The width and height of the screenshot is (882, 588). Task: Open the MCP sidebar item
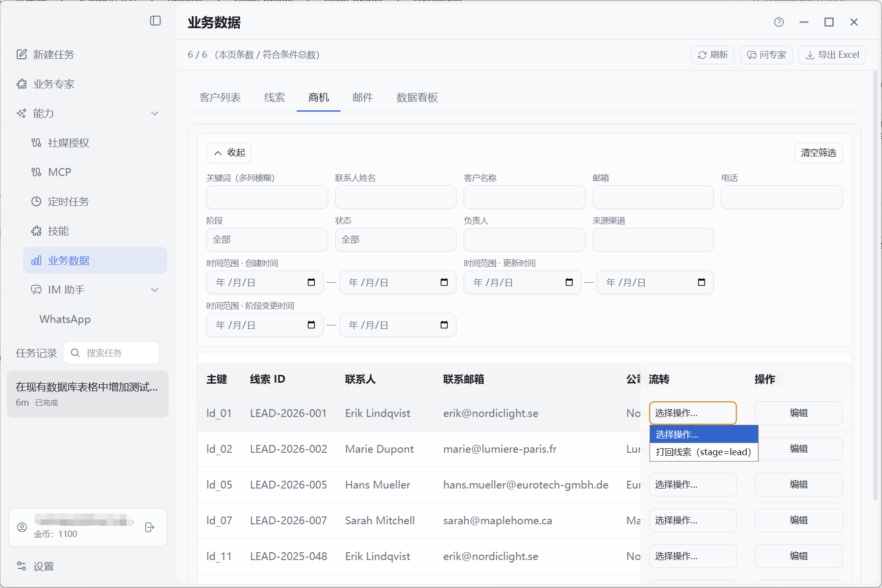pyautogui.click(x=59, y=172)
